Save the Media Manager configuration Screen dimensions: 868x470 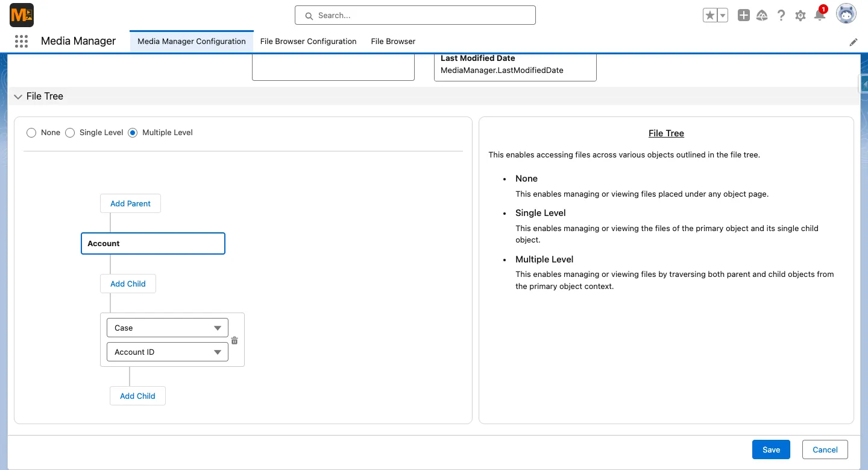(771, 449)
